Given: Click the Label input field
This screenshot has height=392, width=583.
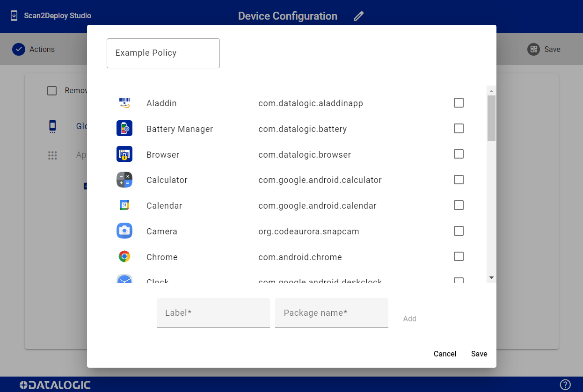Looking at the screenshot, I should 213,313.
